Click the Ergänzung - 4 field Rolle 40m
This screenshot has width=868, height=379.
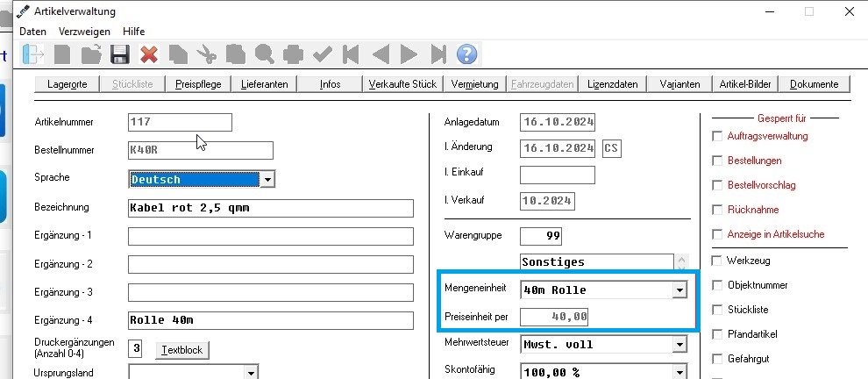pyautogui.click(x=271, y=320)
